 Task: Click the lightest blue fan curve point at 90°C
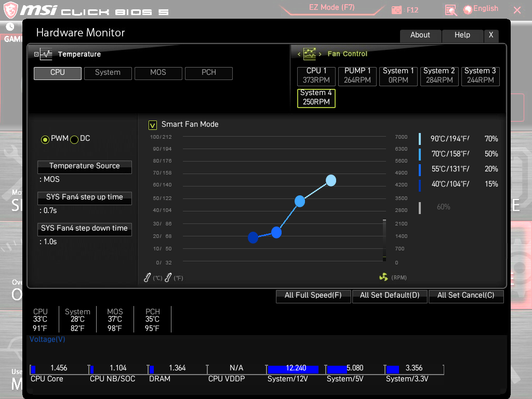pos(331,180)
